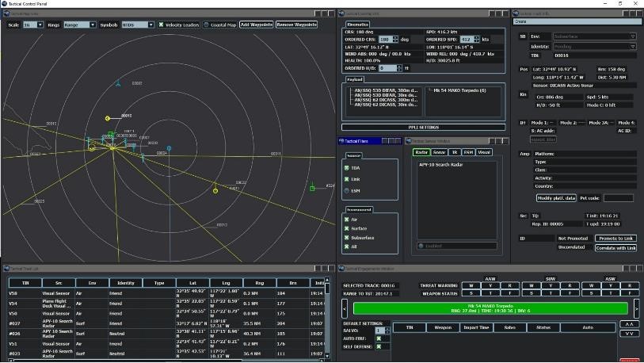The height and width of the screenshot is (363, 644).
Task: Toggle the Link source filter
Action: click(347, 179)
